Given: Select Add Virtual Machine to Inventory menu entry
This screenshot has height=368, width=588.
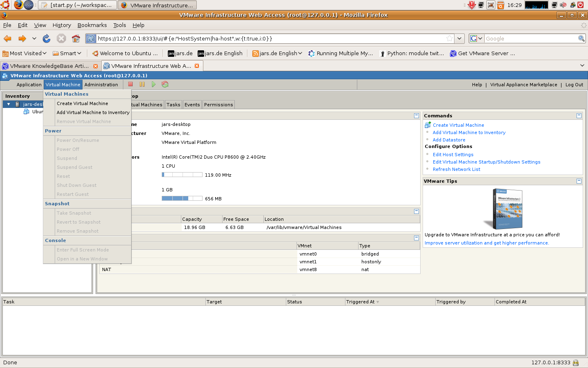Looking at the screenshot, I should pos(93,112).
